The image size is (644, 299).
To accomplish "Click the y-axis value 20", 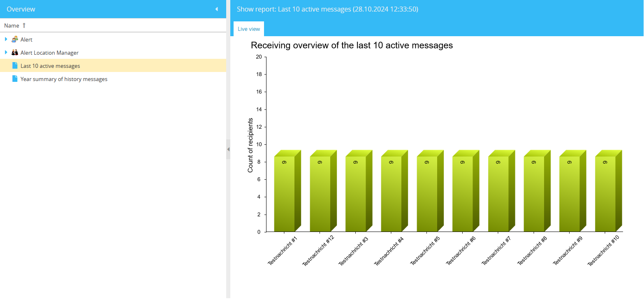I will [x=258, y=57].
